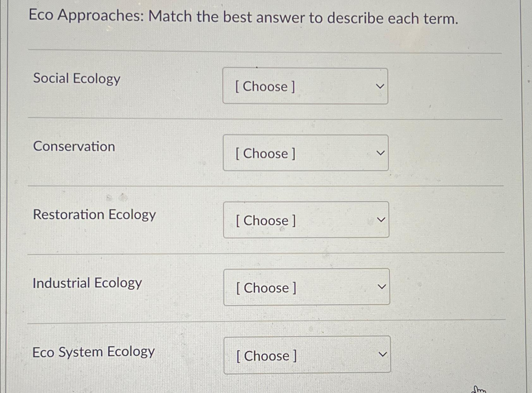Click the Industrial Ecology term label
Screen dimensions: 532x393
tap(87, 283)
